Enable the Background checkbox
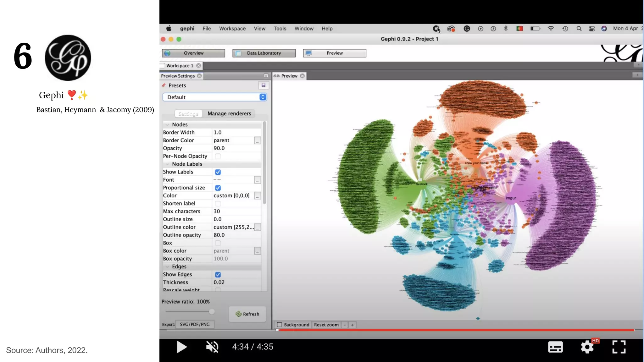Screen dimensions: 644x362 point(279,325)
